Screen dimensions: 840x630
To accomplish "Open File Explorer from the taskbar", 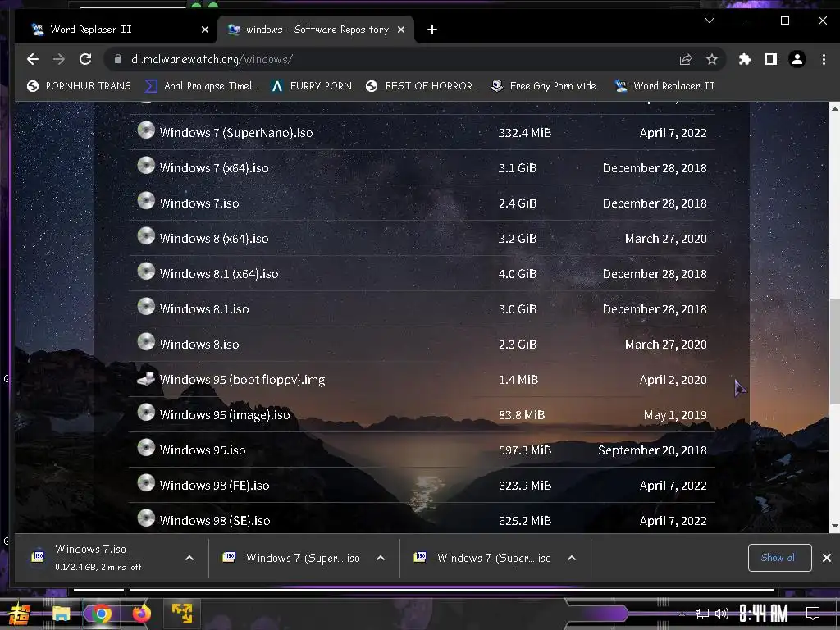I will pyautogui.click(x=61, y=614).
